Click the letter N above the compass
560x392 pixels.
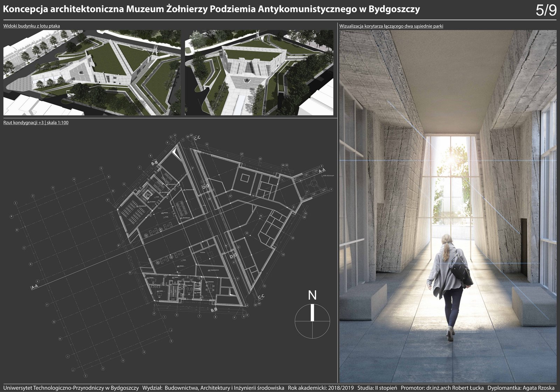[x=312, y=296]
